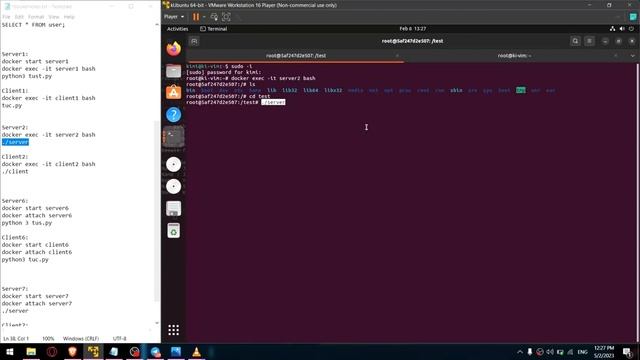The height and width of the screenshot is (360, 640).
Task: Click Activities in the Ubuntu top bar
Action: click(x=178, y=29)
